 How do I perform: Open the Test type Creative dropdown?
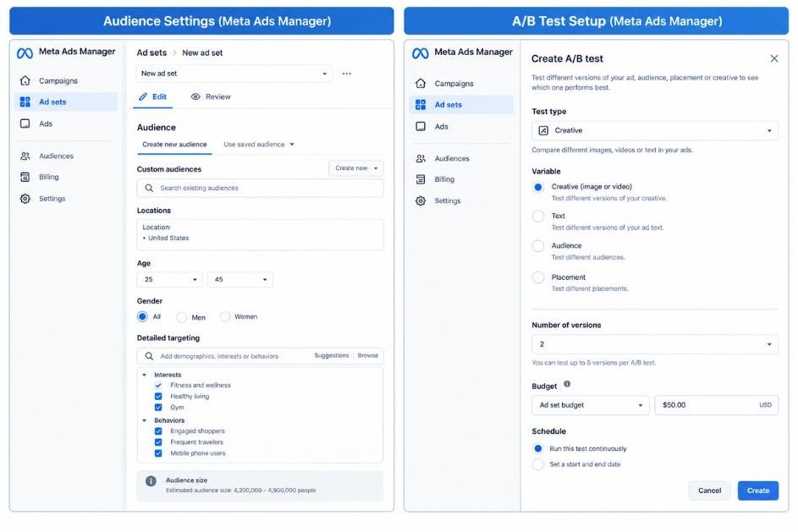click(x=654, y=131)
